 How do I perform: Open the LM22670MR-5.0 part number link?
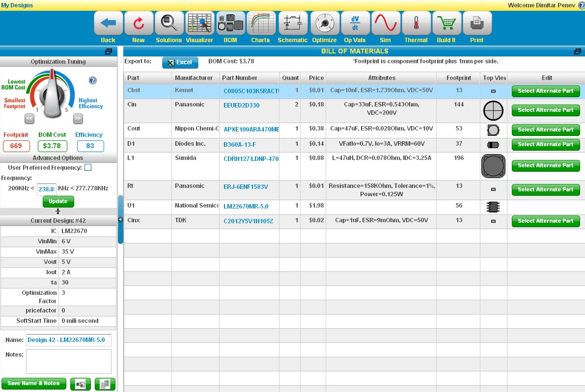[246, 207]
